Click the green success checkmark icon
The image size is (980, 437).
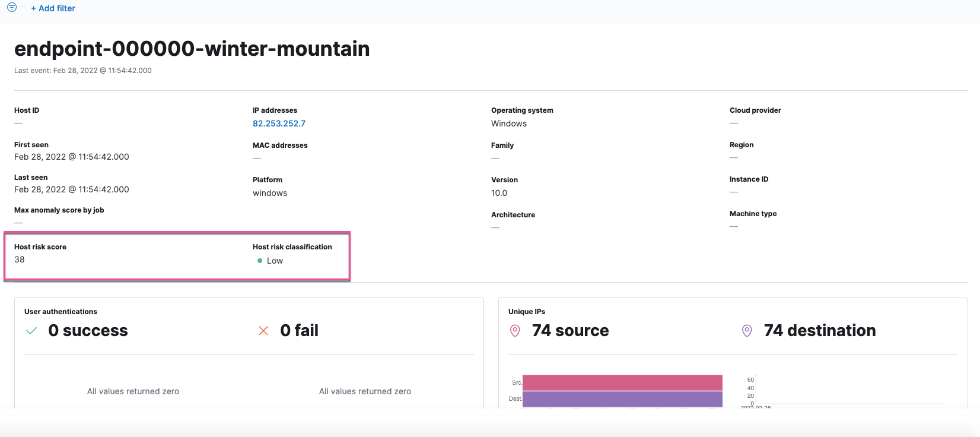coord(31,331)
